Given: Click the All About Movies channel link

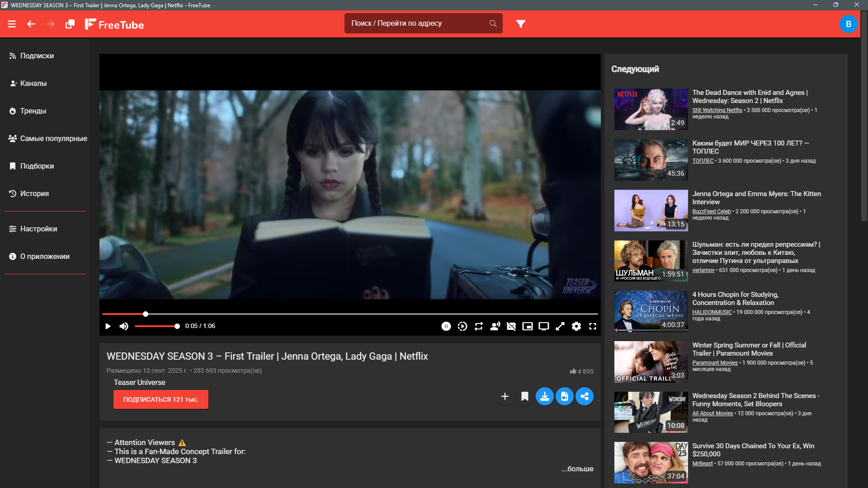Looking at the screenshot, I should 712,413.
